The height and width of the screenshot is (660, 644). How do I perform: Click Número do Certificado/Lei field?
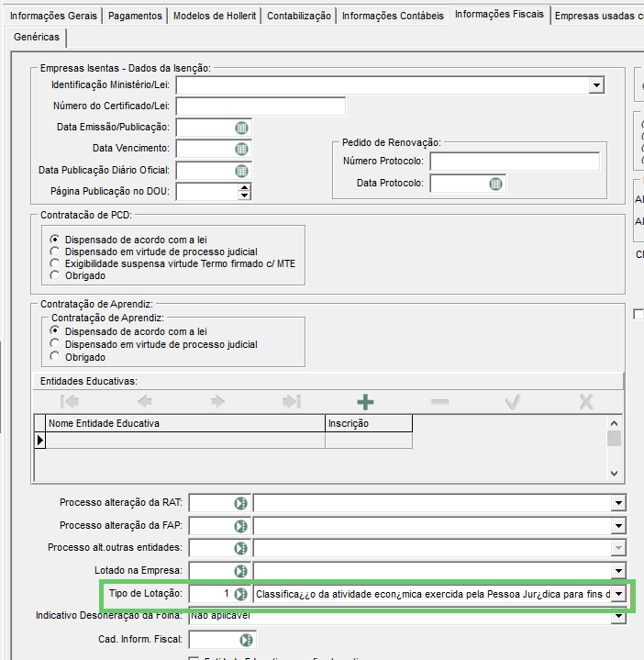pos(261,106)
